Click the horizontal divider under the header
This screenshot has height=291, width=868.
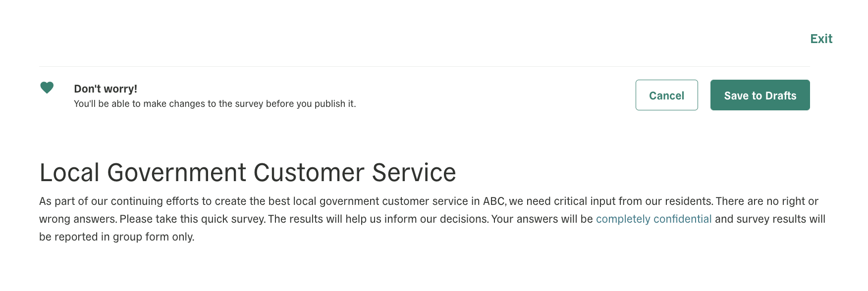(x=425, y=66)
